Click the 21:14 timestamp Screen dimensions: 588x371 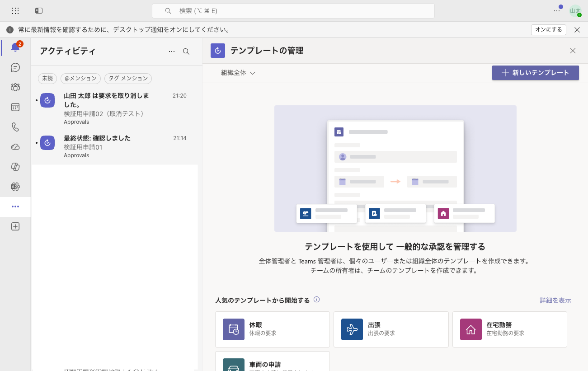[180, 138]
